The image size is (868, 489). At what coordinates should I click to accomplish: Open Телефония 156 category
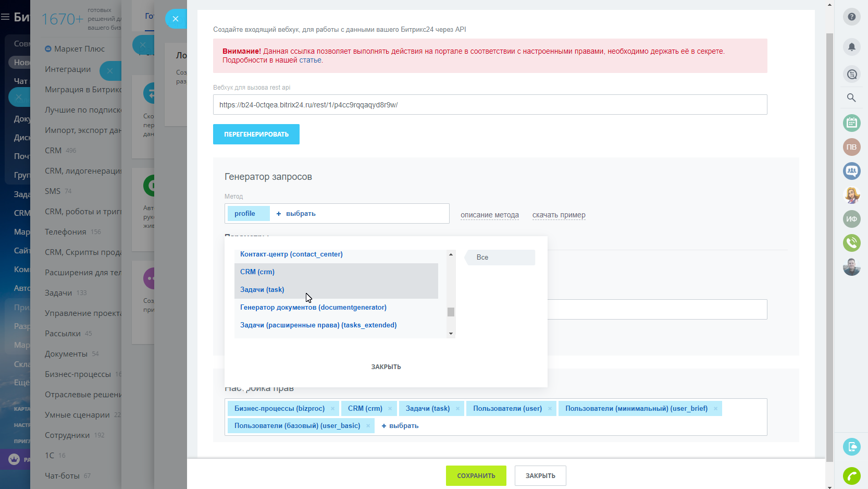pos(73,232)
